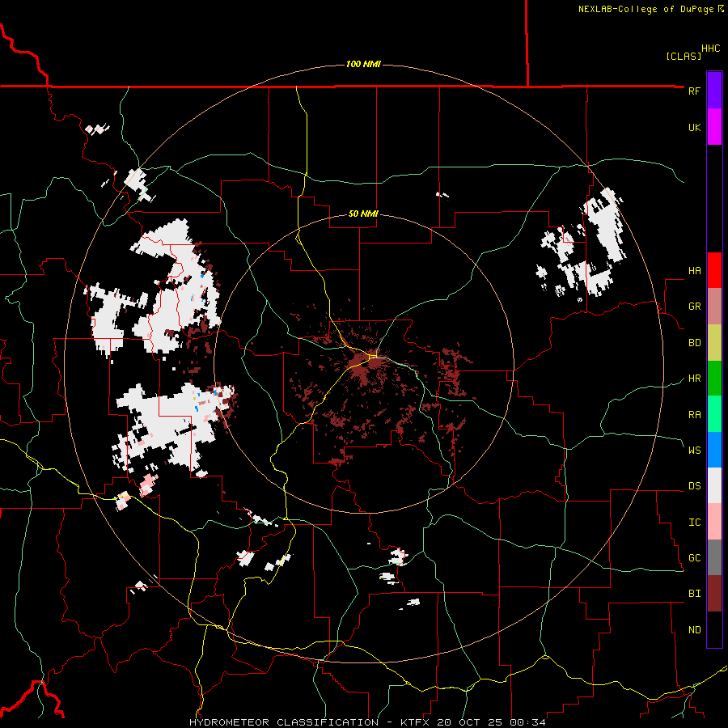Click the 'ND' legend label text
This screenshot has width=728, height=728.
click(694, 630)
